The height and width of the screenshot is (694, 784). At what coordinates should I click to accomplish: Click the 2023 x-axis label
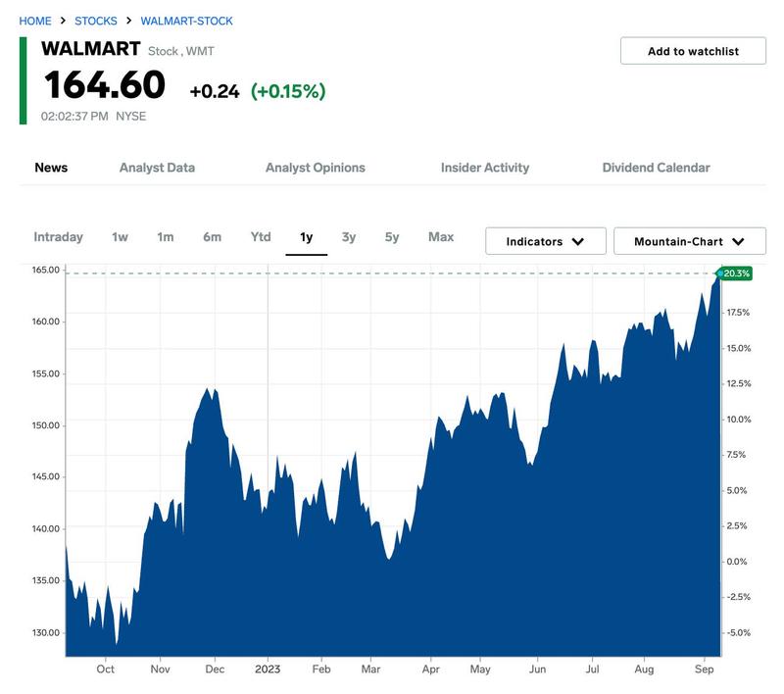point(268,669)
